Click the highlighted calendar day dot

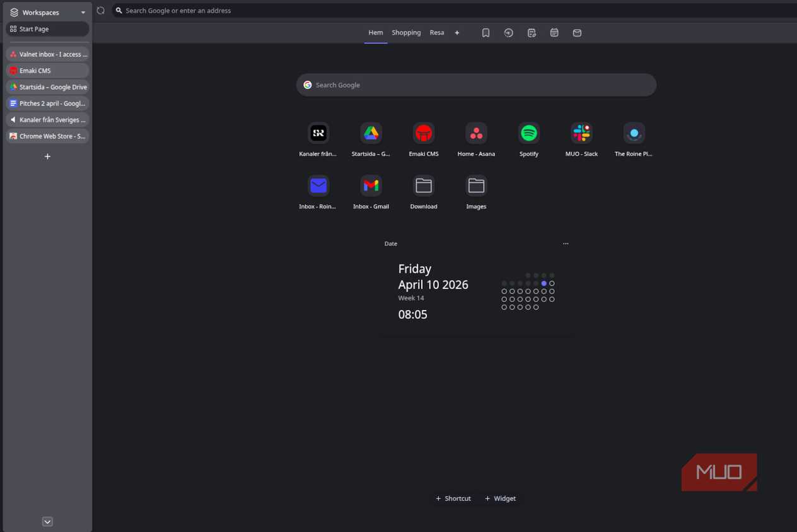coord(544,284)
